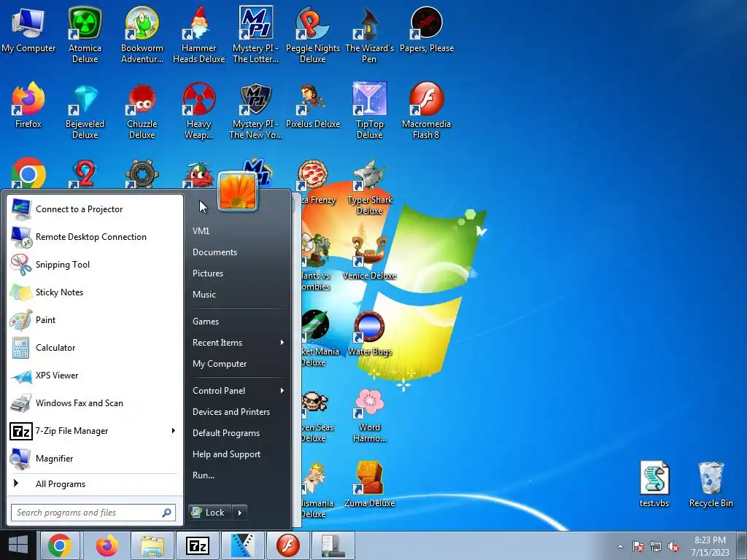Show hidden tray icons arrow

[620, 546]
